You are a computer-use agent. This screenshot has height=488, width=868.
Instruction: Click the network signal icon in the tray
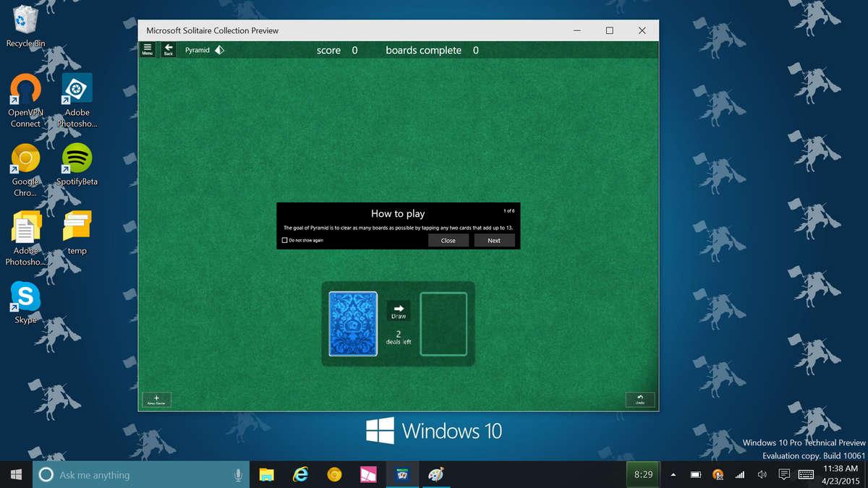point(739,475)
